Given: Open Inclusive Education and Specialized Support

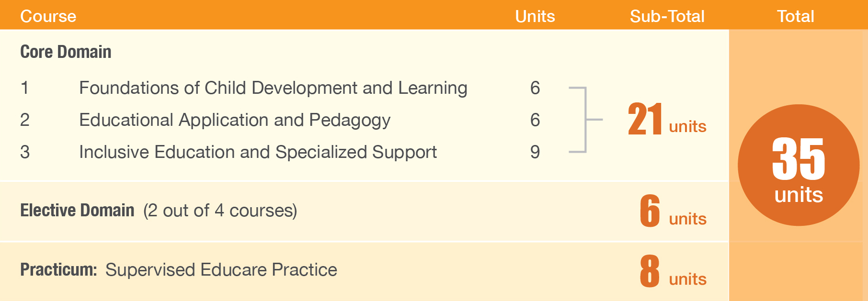Looking at the screenshot, I should [x=258, y=152].
